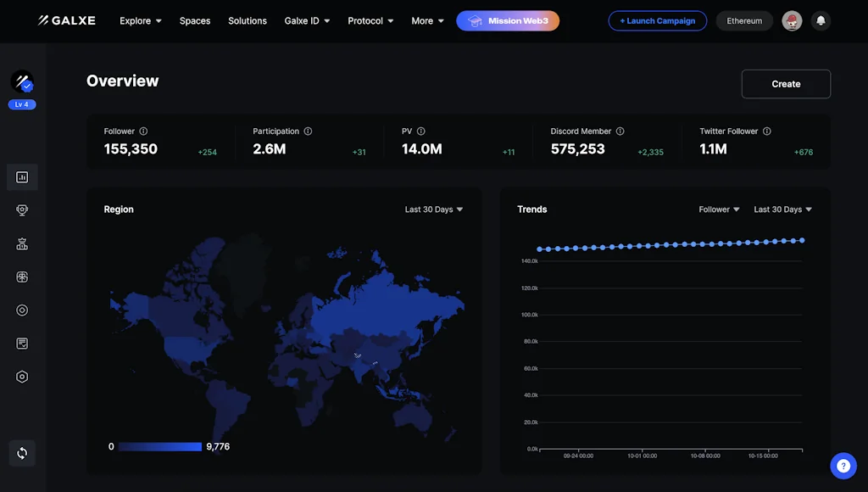Click the last data point on Trends chart
The width and height of the screenshot is (868, 492).
click(802, 240)
